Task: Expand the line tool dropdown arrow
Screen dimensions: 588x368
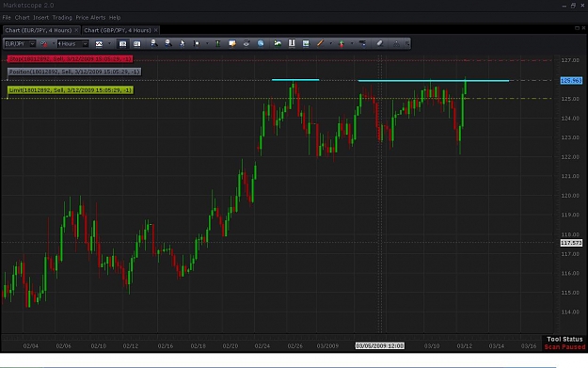Action: tap(330, 44)
